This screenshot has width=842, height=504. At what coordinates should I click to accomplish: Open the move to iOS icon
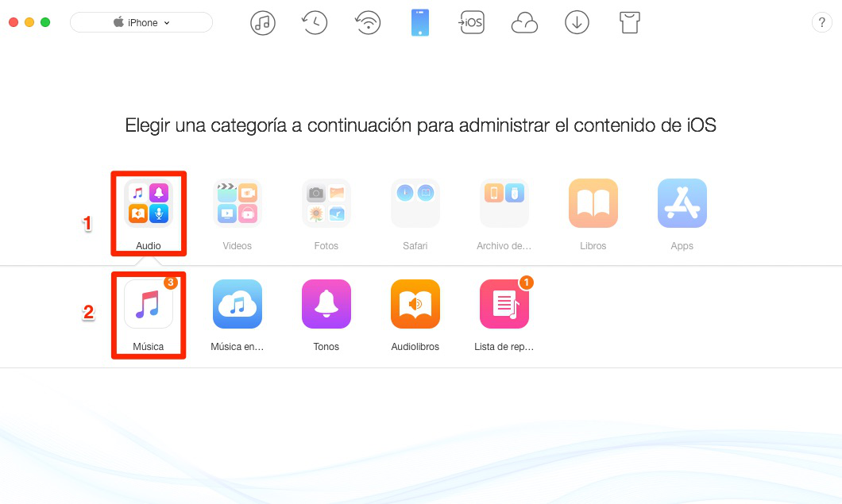(x=472, y=23)
